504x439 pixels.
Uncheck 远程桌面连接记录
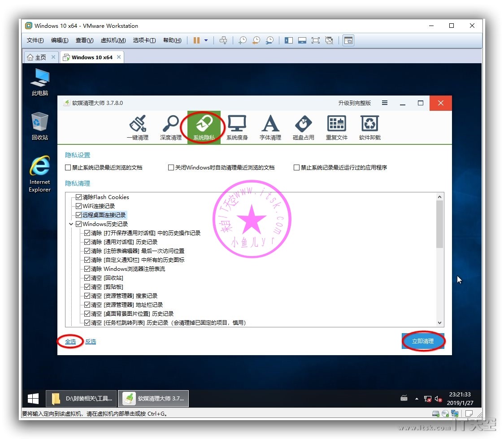79,215
